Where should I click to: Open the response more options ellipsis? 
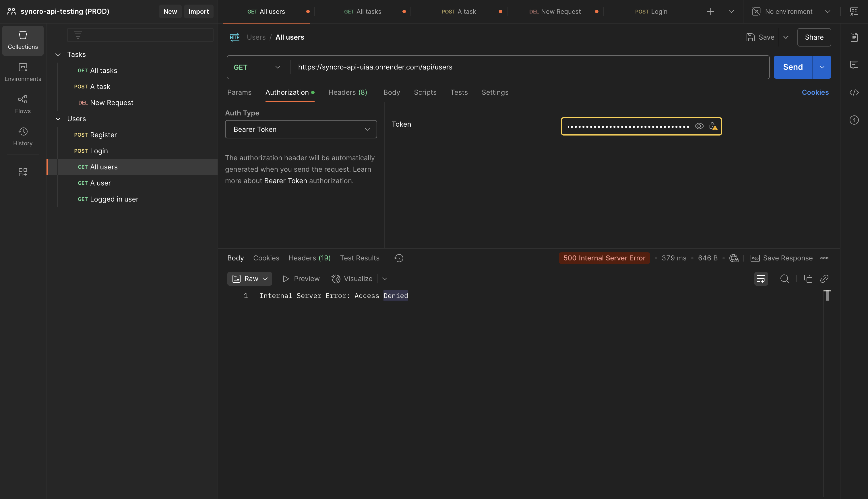tap(824, 258)
